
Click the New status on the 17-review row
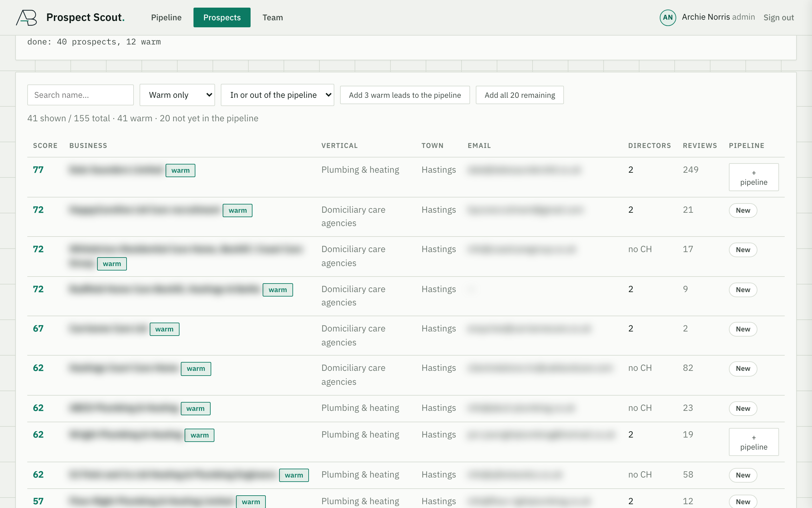coord(743,250)
